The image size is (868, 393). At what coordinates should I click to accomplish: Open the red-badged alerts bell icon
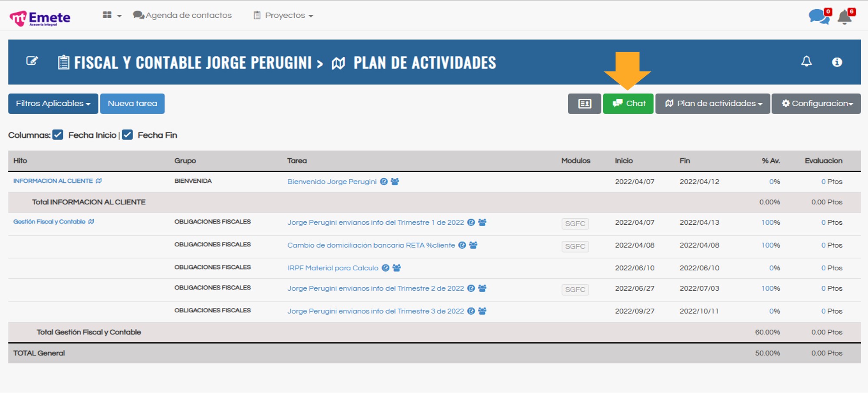(845, 17)
